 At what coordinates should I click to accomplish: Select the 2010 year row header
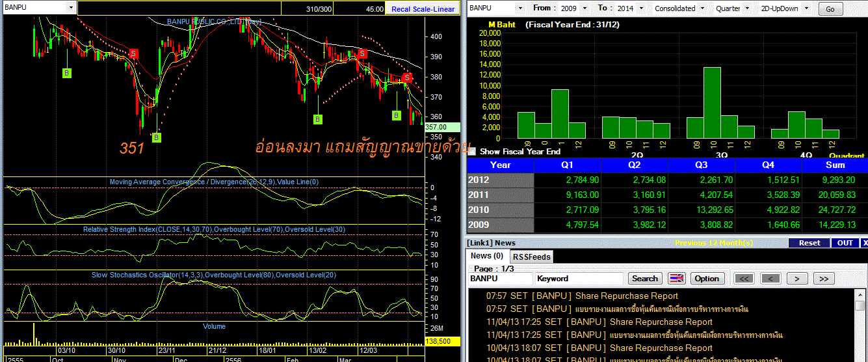point(499,210)
